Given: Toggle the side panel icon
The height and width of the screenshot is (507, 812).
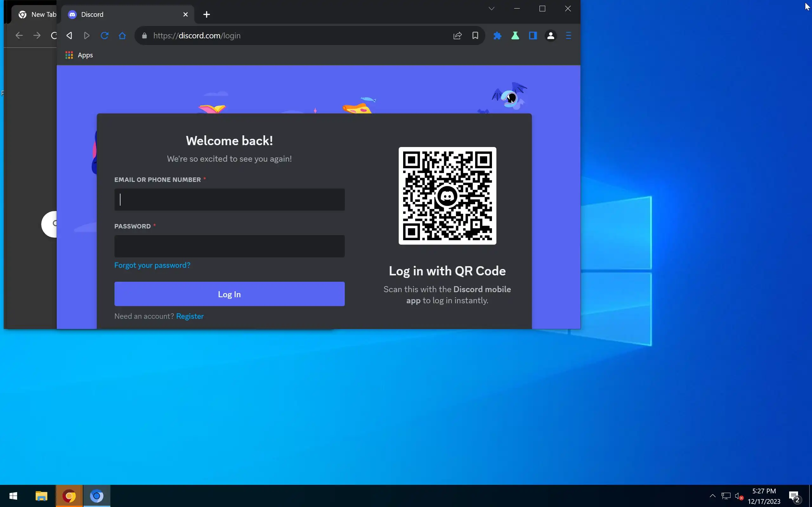Looking at the screenshot, I should 533,35.
